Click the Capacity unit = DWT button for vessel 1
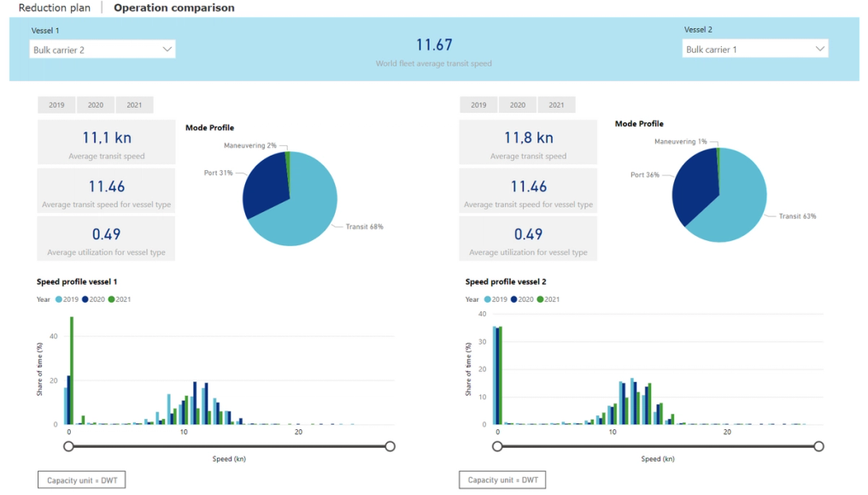 tap(80, 480)
